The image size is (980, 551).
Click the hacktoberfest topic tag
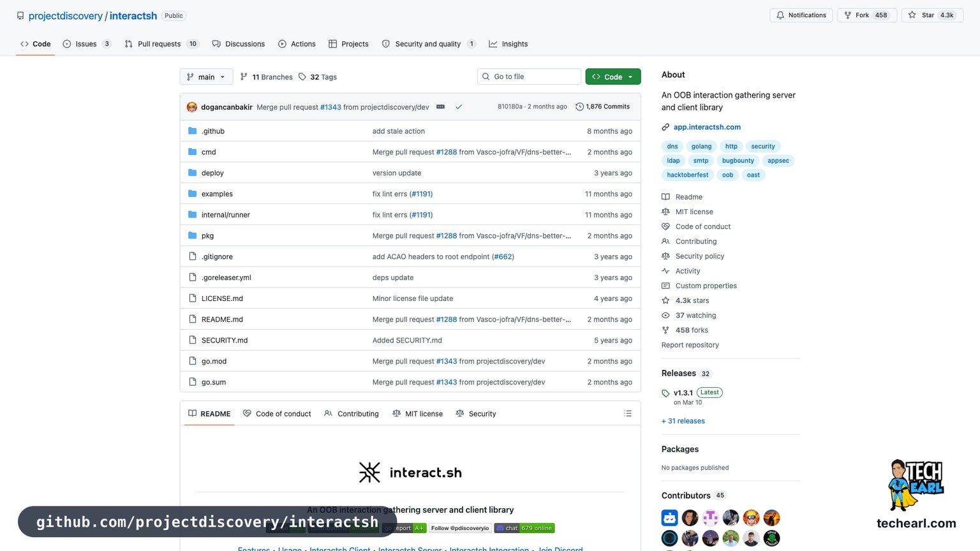688,175
